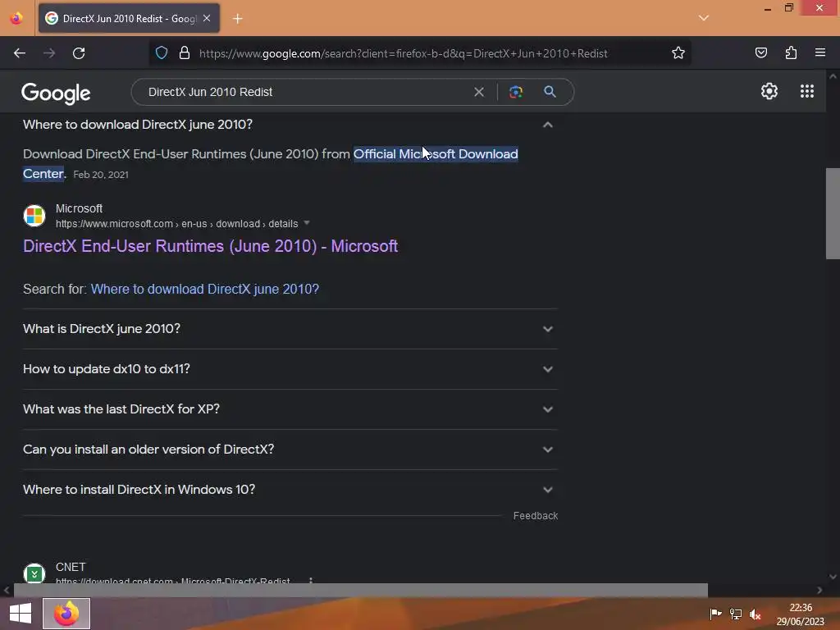Click 'Search for: Where to download DirectX' link

click(x=204, y=289)
